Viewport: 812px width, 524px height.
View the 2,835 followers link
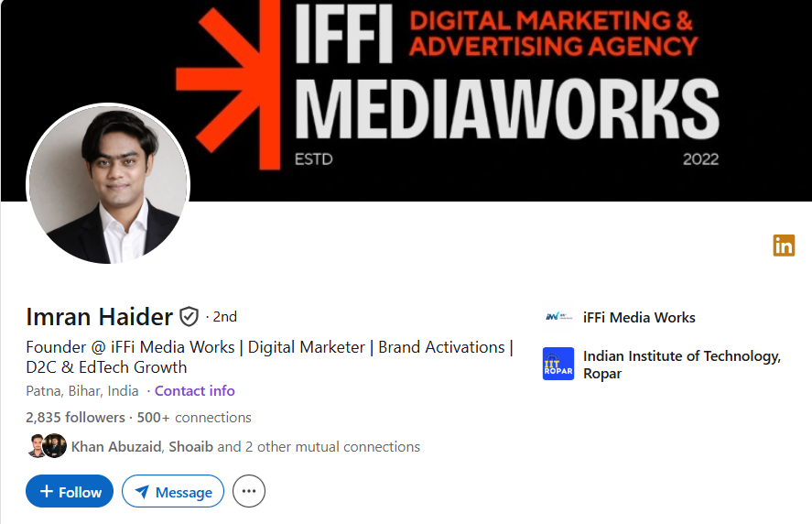[76, 417]
